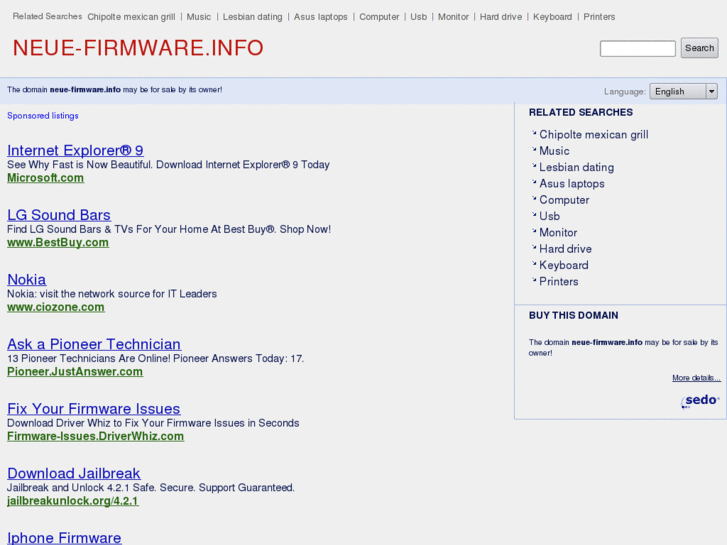The image size is (727, 545).
Task: Click arrow bullet beside sidebar Music
Action: [x=534, y=149]
